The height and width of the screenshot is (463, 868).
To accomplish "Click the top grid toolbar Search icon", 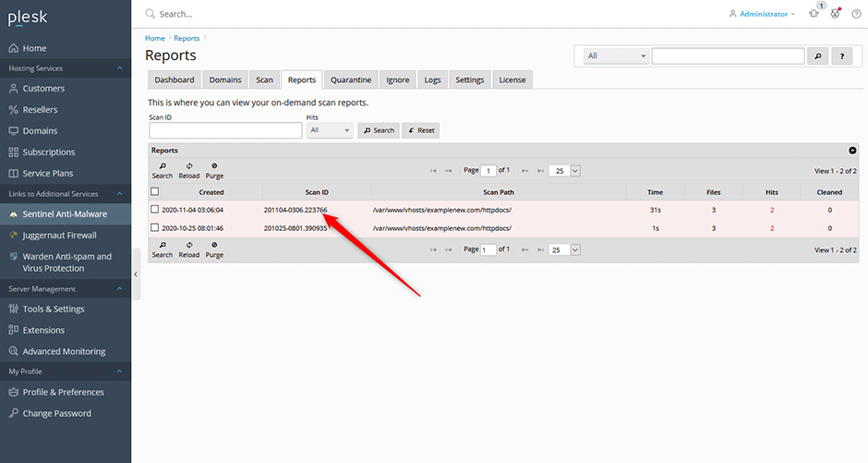I will (163, 171).
